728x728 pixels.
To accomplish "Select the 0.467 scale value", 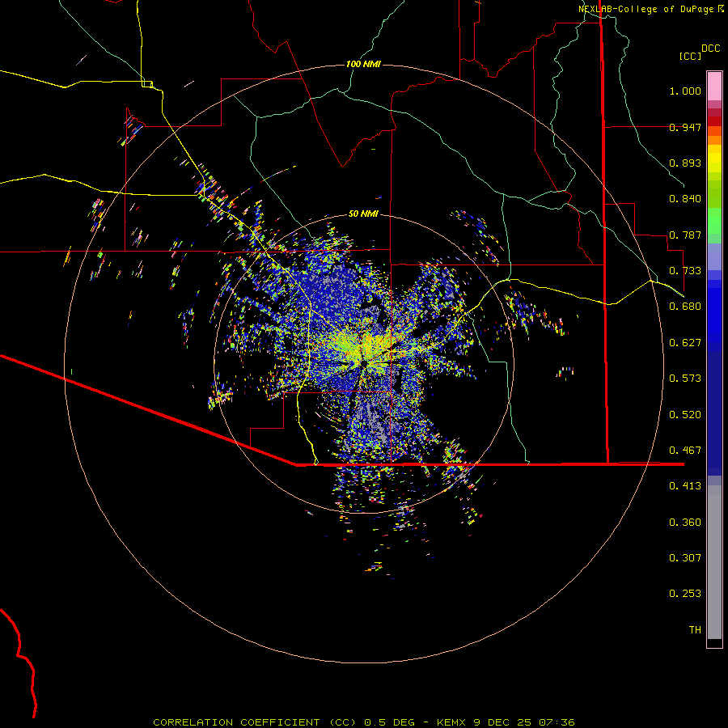I will 685,451.
